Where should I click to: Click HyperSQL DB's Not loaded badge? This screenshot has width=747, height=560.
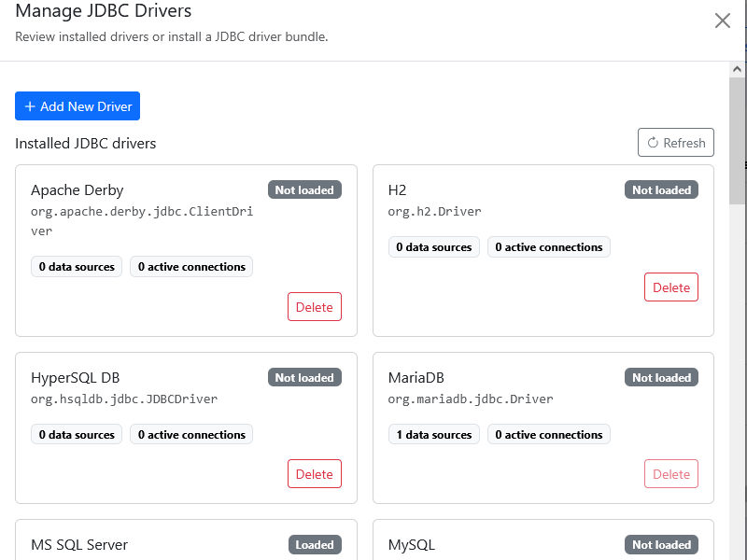pyautogui.click(x=304, y=378)
